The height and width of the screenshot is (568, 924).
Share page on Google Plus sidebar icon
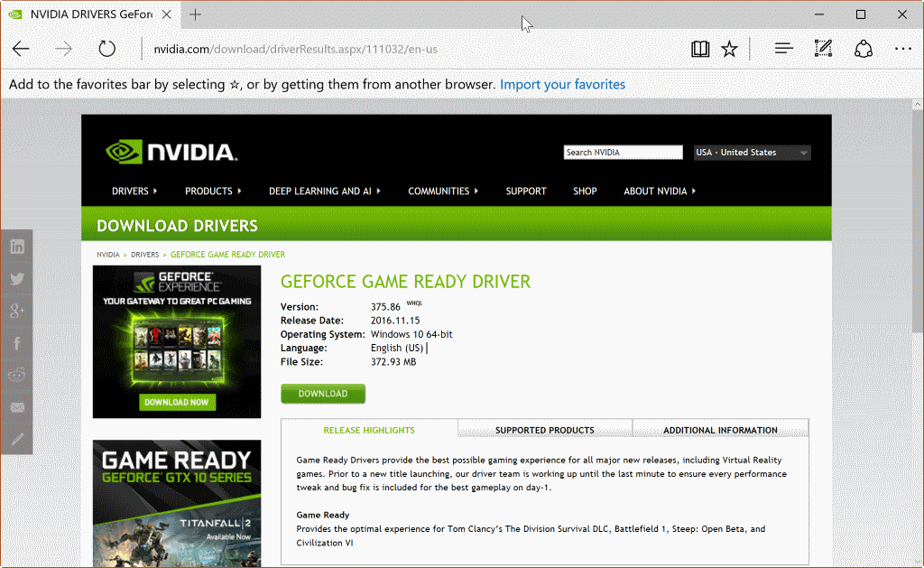[x=17, y=311]
